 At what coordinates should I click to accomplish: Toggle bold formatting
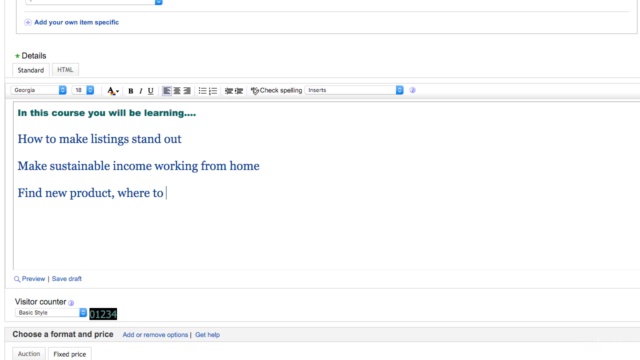[x=131, y=91]
